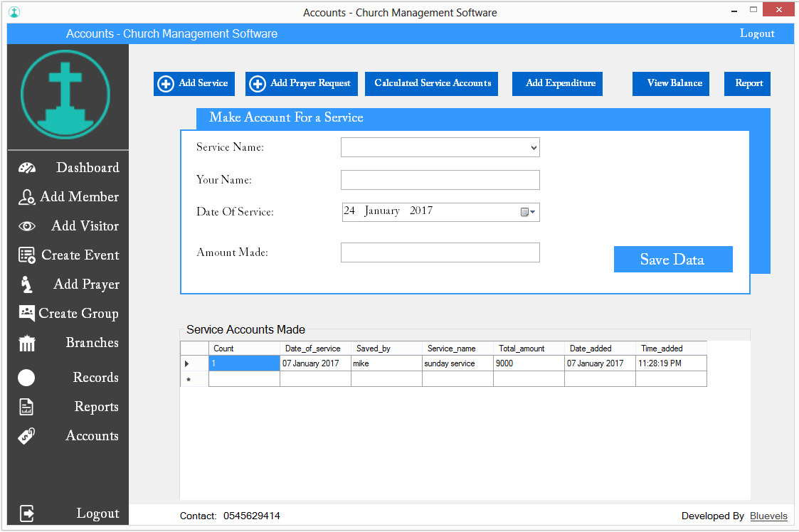Image resolution: width=799 pixels, height=532 pixels.
Task: Click the Accounts price tag icon
Action: [x=27, y=437]
